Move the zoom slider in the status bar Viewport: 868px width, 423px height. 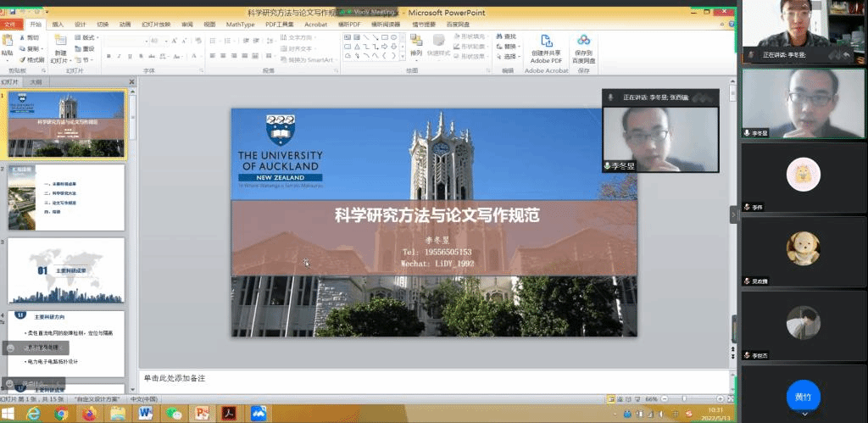click(x=684, y=398)
